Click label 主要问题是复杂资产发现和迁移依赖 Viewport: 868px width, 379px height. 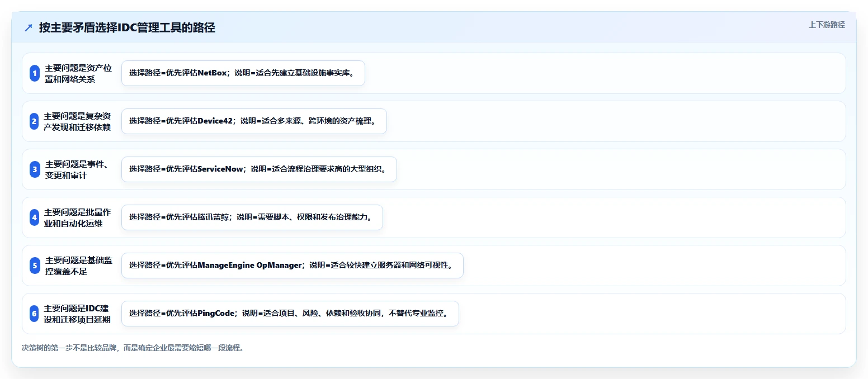77,121
